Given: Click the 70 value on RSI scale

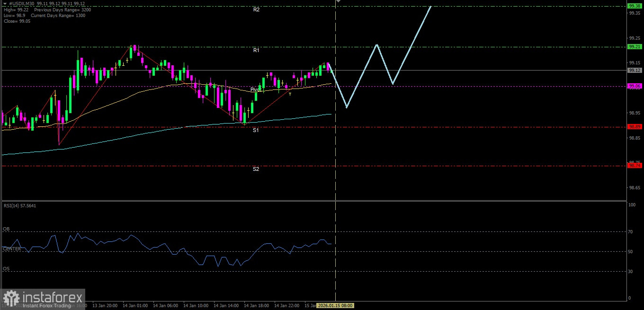Looking at the screenshot, I should click(631, 232).
